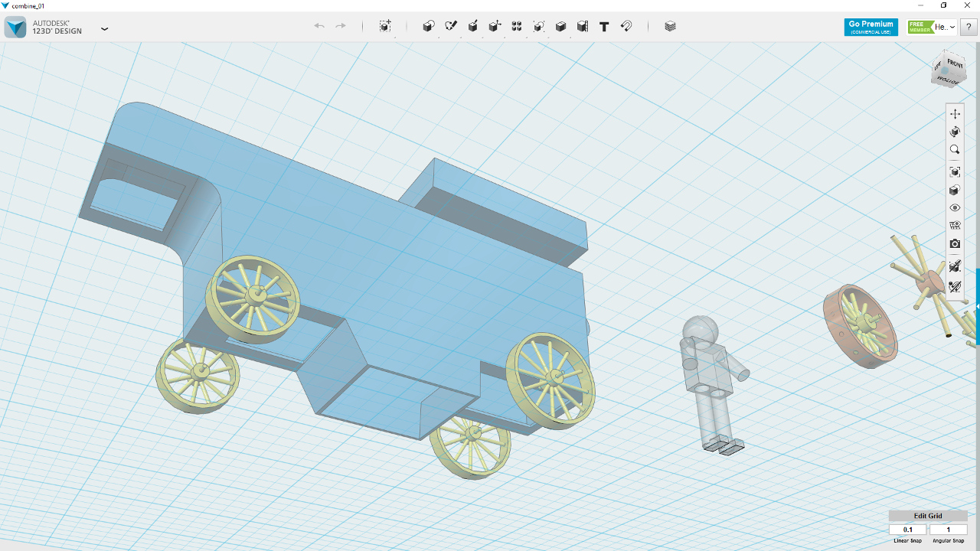Click the camera screenshot icon
Screen dimensions: 980x551
pyautogui.click(x=955, y=243)
